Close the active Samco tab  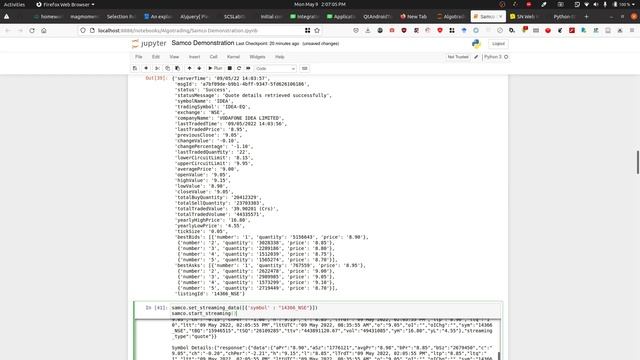pos(500,17)
